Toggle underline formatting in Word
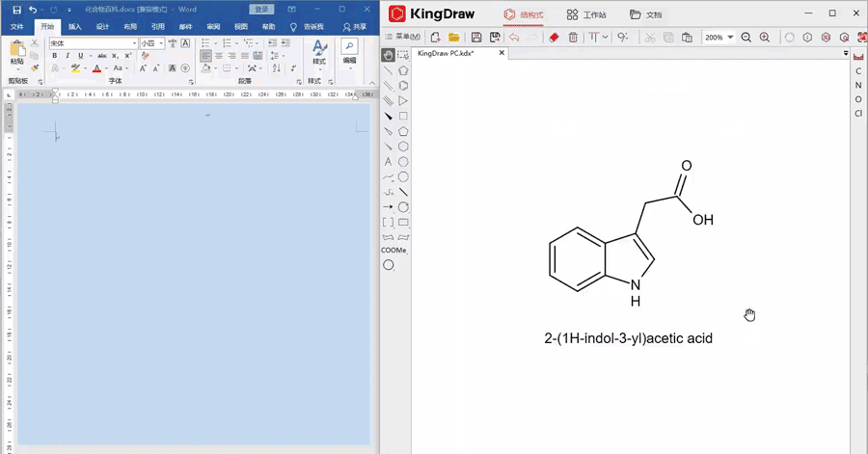The image size is (868, 454). (81, 55)
